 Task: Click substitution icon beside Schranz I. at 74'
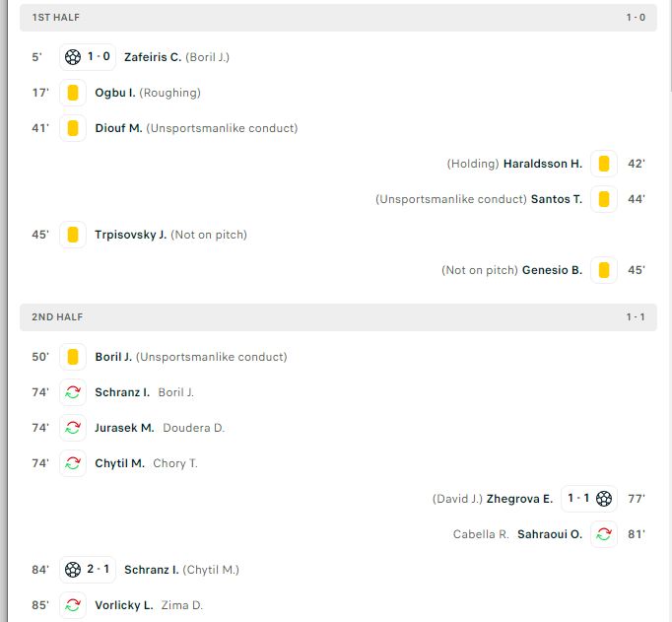tap(73, 392)
